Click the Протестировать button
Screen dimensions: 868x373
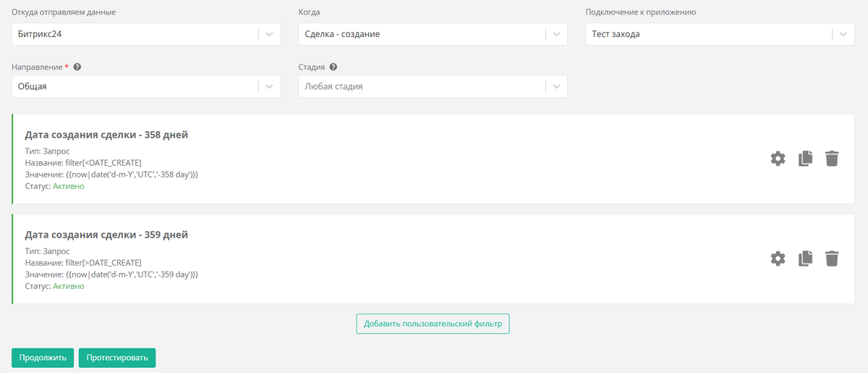pyautogui.click(x=117, y=358)
